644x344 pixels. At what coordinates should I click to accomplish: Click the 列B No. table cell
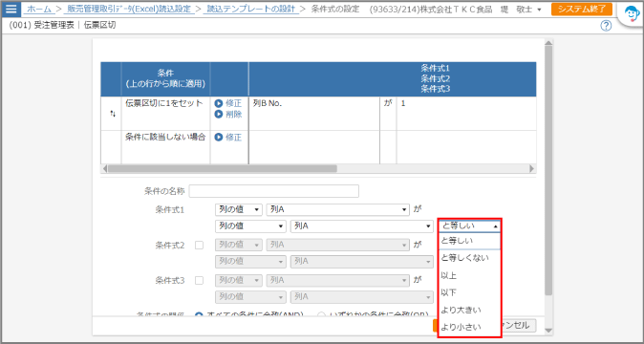(314, 114)
